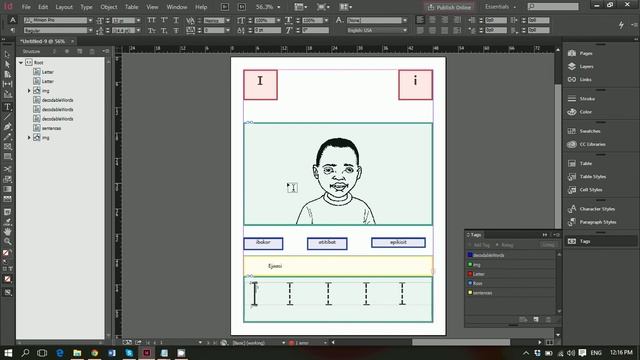Select the Zoom tool in the toolbox
Image resolution: width=640 pixels, height=360 pixels.
click(x=7, y=242)
